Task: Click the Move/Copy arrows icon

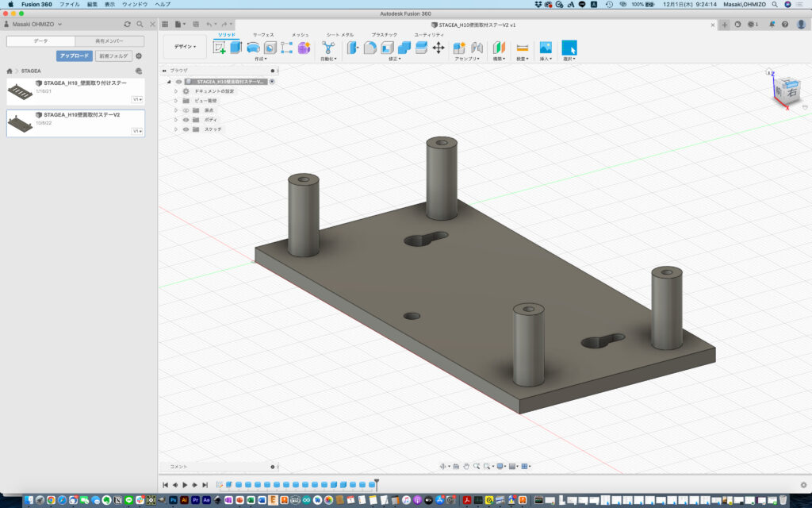Action: tap(438, 48)
